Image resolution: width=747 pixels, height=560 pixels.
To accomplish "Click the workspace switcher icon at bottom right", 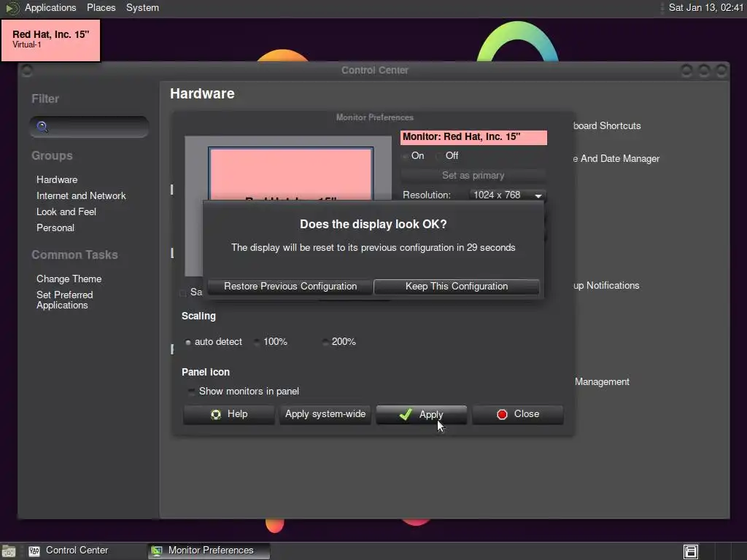I will pyautogui.click(x=691, y=551).
